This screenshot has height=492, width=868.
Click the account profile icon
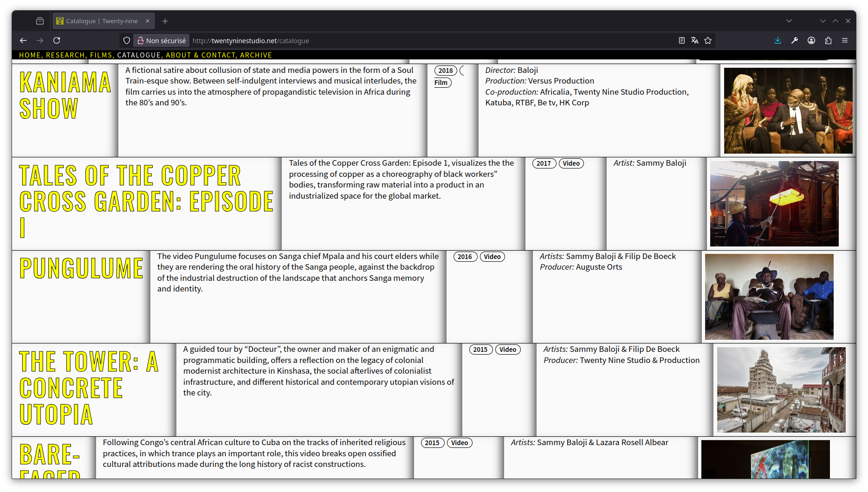point(811,40)
